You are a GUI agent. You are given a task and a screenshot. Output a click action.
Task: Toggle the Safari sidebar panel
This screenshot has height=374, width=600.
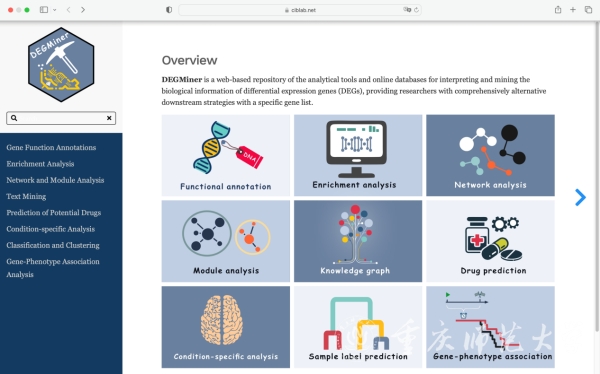(44, 10)
